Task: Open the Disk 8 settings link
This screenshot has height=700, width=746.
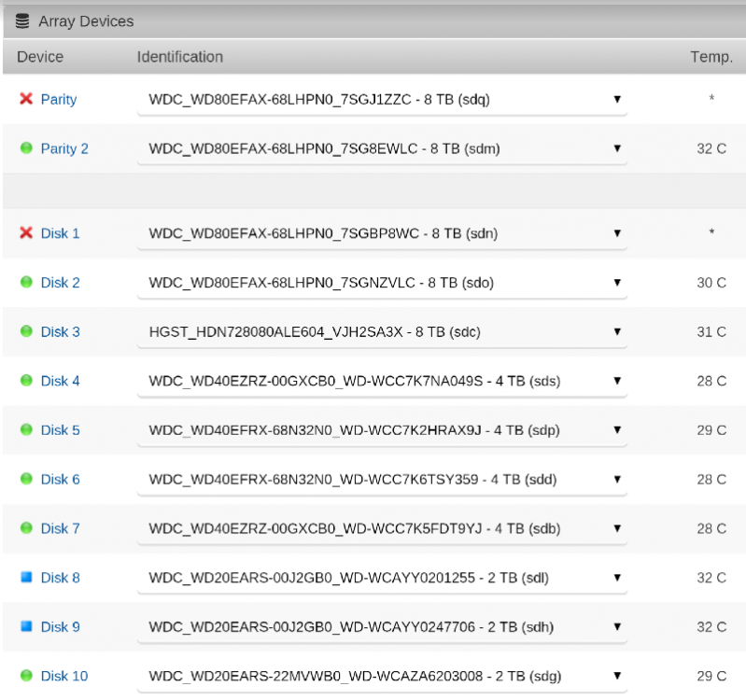Action: (x=60, y=578)
